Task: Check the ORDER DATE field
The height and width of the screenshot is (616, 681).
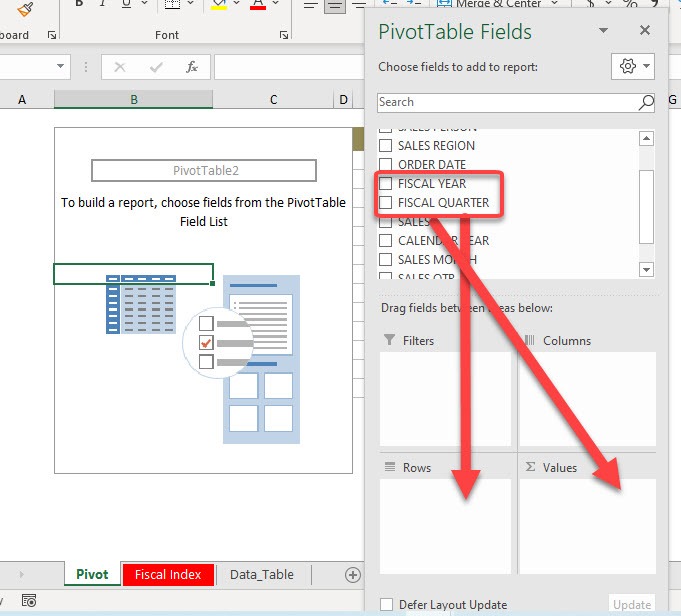Action: click(x=386, y=165)
